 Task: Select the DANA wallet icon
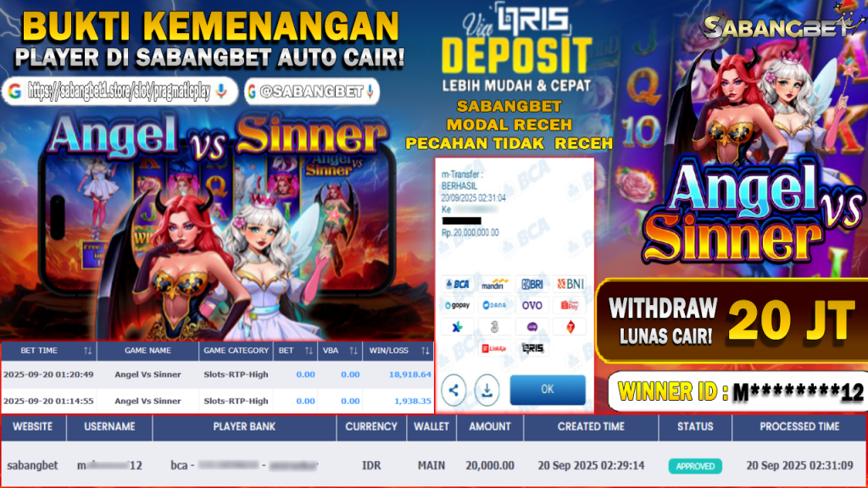click(x=494, y=305)
